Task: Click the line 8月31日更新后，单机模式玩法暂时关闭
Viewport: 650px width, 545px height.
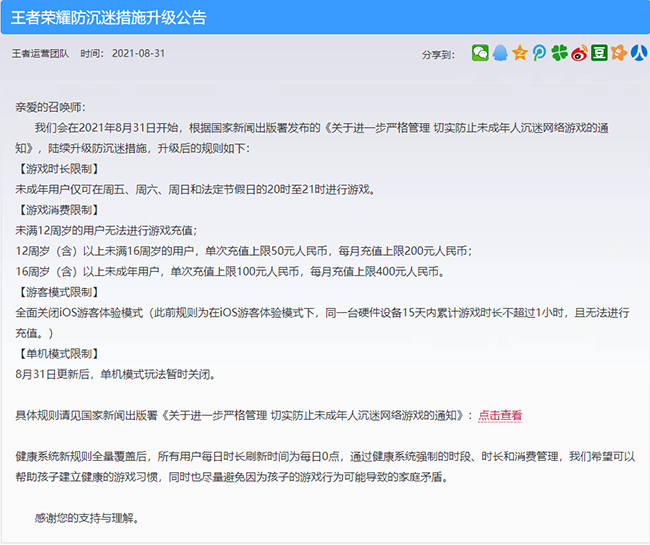Action: point(116,374)
